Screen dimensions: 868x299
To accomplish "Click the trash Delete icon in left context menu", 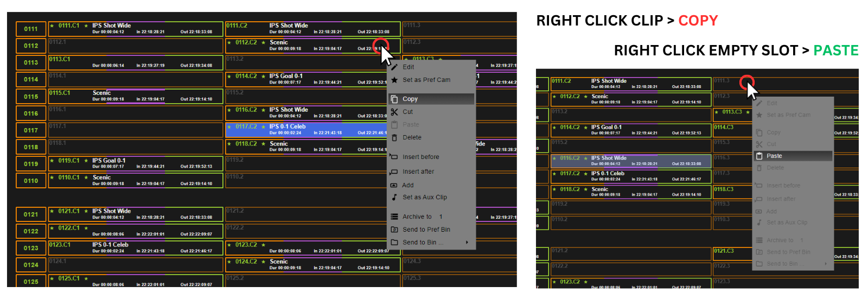I will (394, 138).
